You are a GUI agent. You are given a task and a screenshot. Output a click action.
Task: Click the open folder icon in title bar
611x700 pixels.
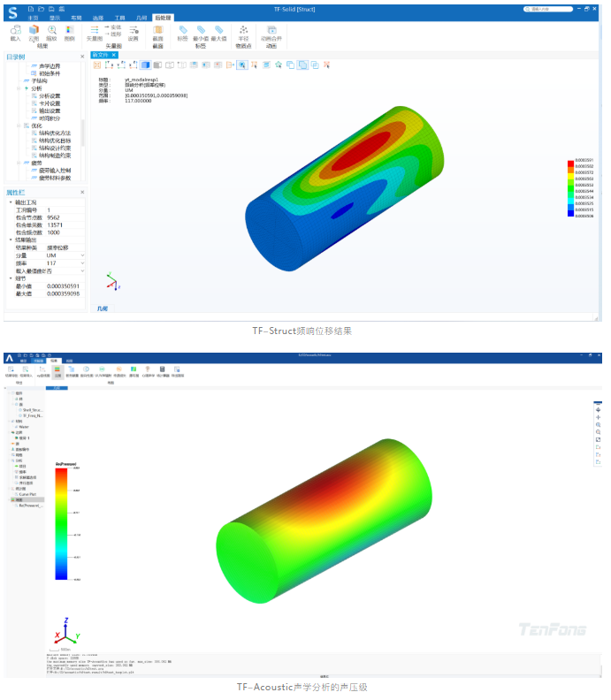pos(41,9)
